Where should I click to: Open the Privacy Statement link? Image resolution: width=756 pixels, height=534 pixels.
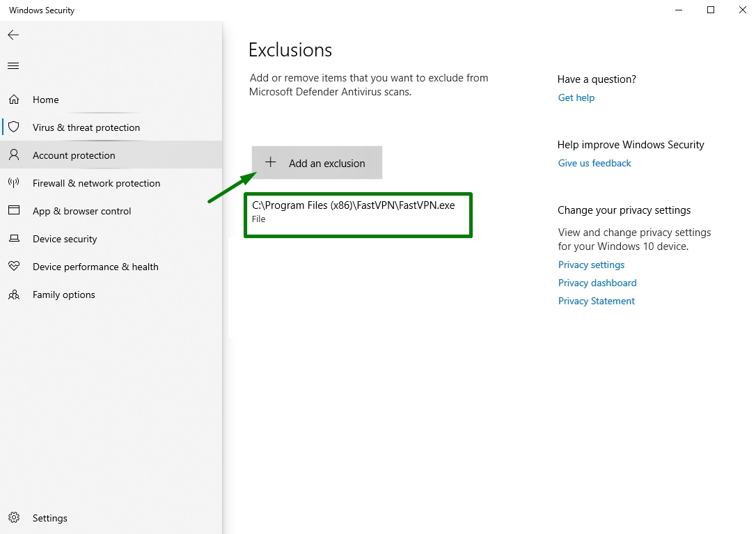(x=597, y=301)
